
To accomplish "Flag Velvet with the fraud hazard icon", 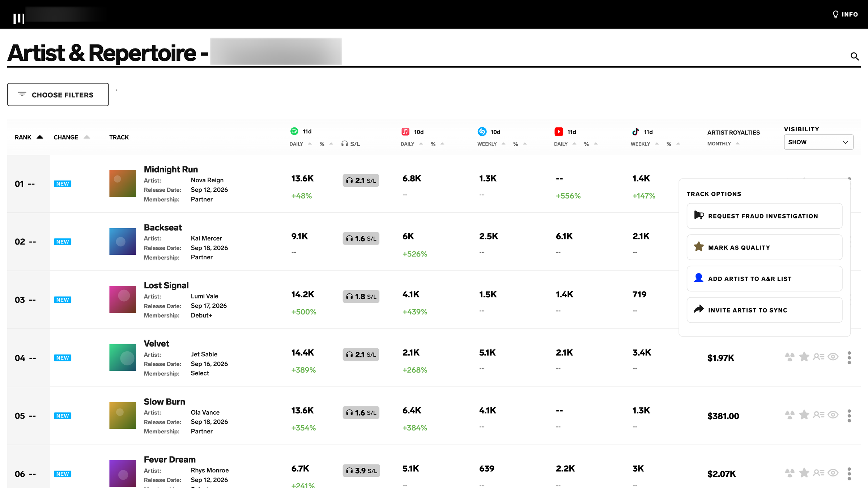I will 790,357.
